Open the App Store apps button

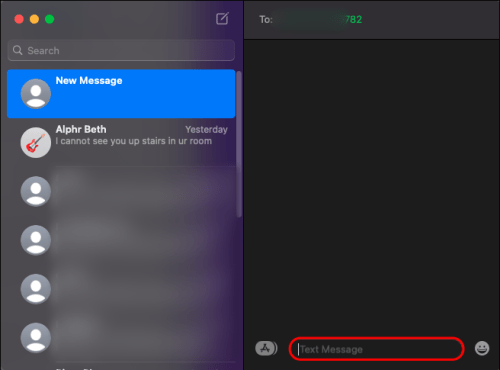coord(266,349)
